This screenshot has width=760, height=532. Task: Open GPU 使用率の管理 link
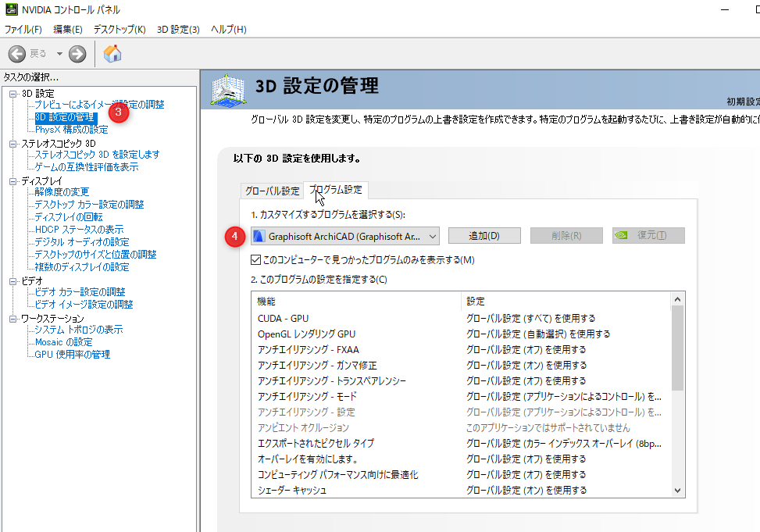point(72,355)
